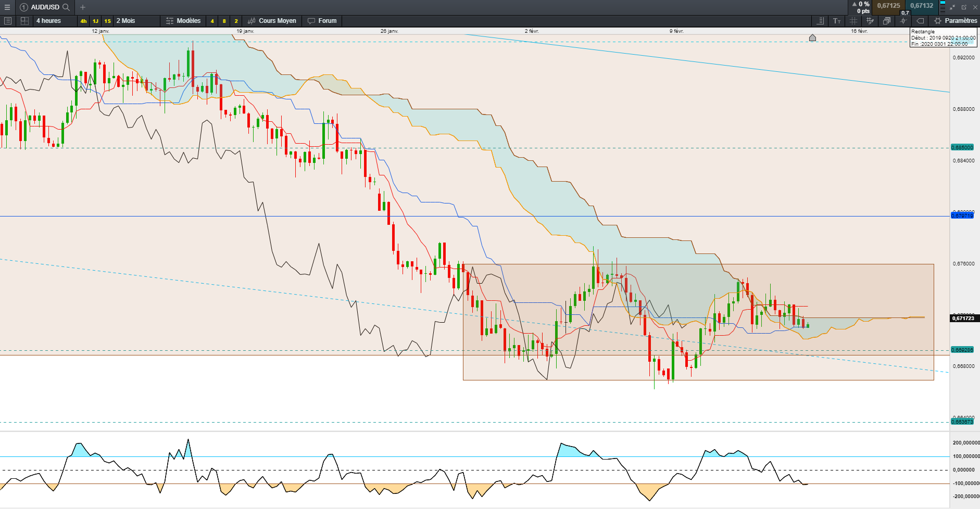Screen dimensions: 980x509
Task: Open the chart layout grid icon
Action: (24, 21)
